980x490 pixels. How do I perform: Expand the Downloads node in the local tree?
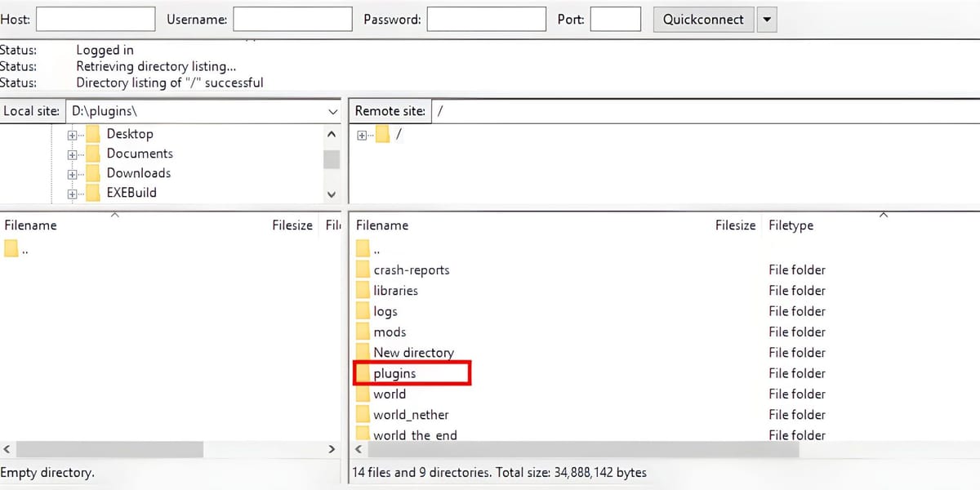click(x=72, y=172)
